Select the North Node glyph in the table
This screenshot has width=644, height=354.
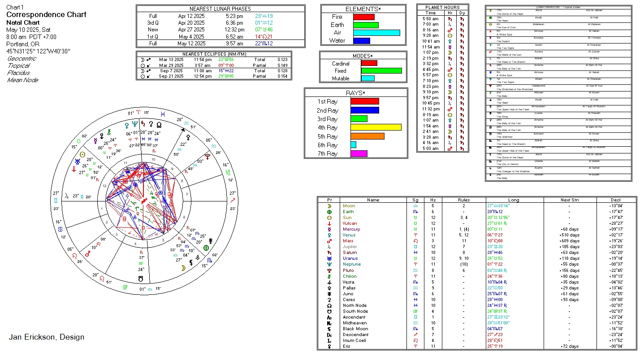(329, 306)
